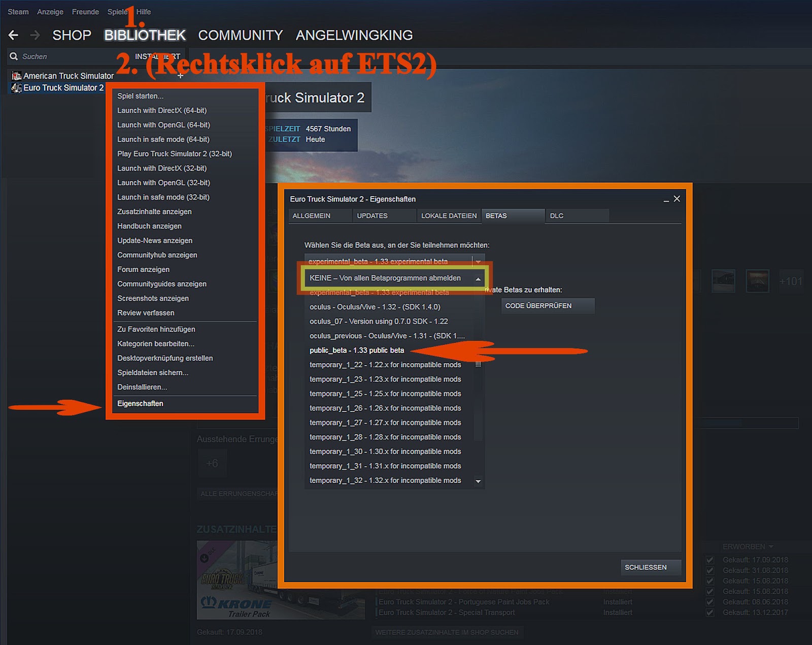Switch to the UPDATES tab

click(x=384, y=216)
